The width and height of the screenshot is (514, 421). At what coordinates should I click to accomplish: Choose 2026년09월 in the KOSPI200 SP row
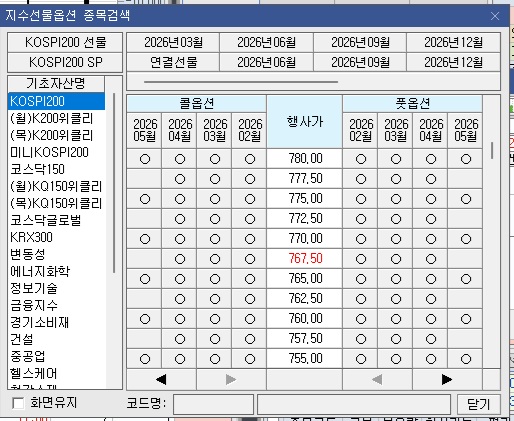[360, 62]
